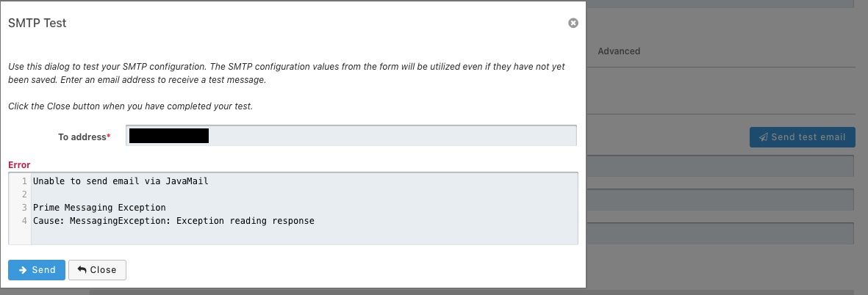Focus the To address input field
The width and height of the screenshot is (868, 295).
pos(351,135)
